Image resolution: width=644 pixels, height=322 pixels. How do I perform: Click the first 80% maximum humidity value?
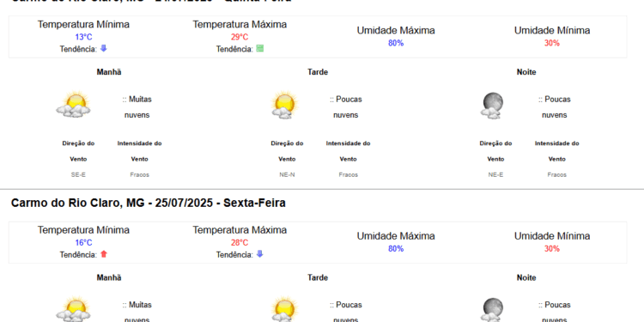pos(396,43)
